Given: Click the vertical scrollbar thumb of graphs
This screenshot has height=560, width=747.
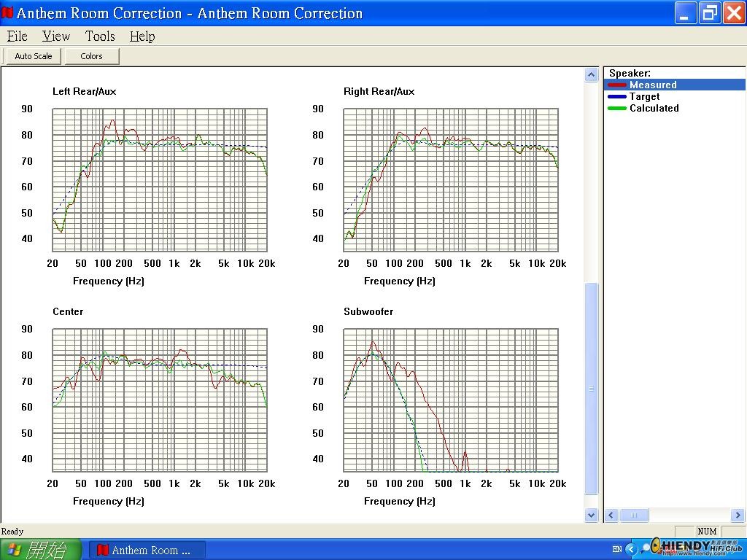Looking at the screenshot, I should 591,389.
